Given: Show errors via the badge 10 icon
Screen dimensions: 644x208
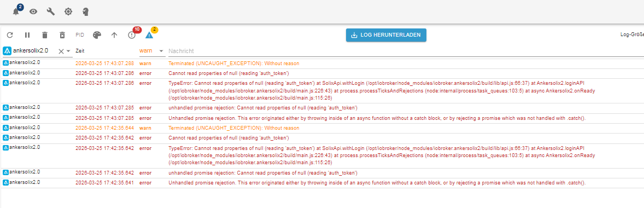Looking at the screenshot, I should [132, 35].
